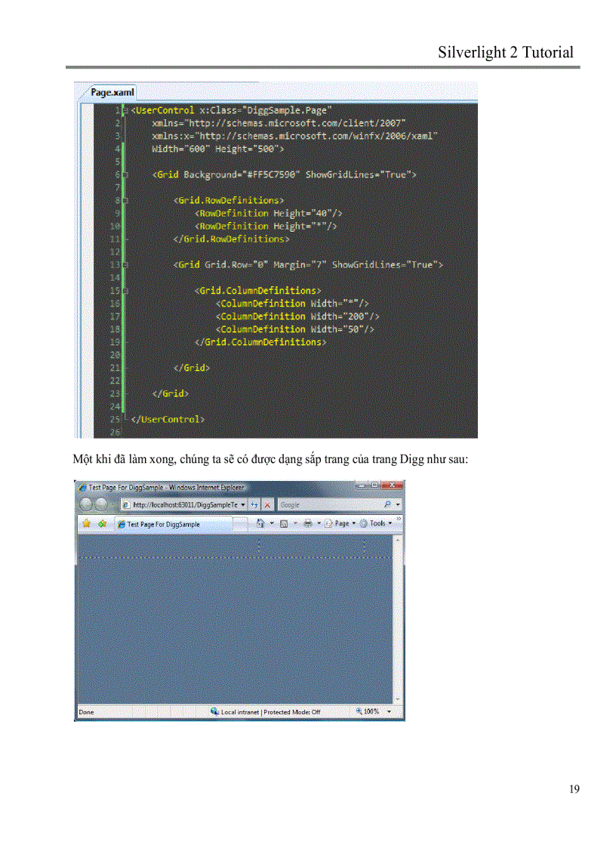Click the RSS feeds icon

284,523
